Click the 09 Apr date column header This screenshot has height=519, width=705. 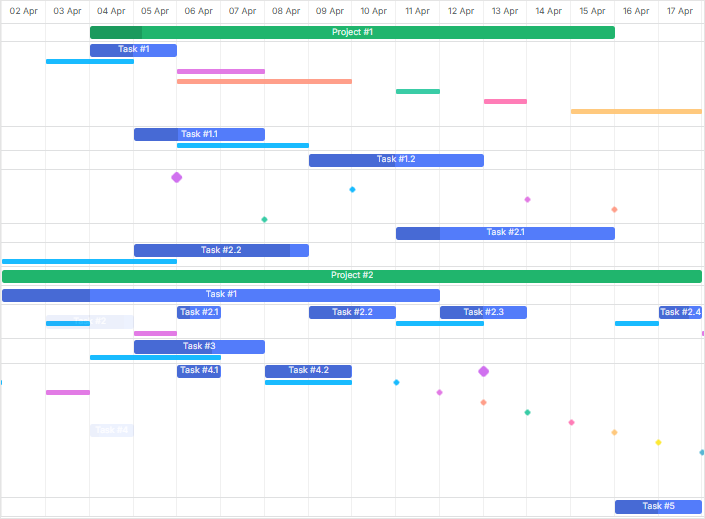tap(330, 11)
